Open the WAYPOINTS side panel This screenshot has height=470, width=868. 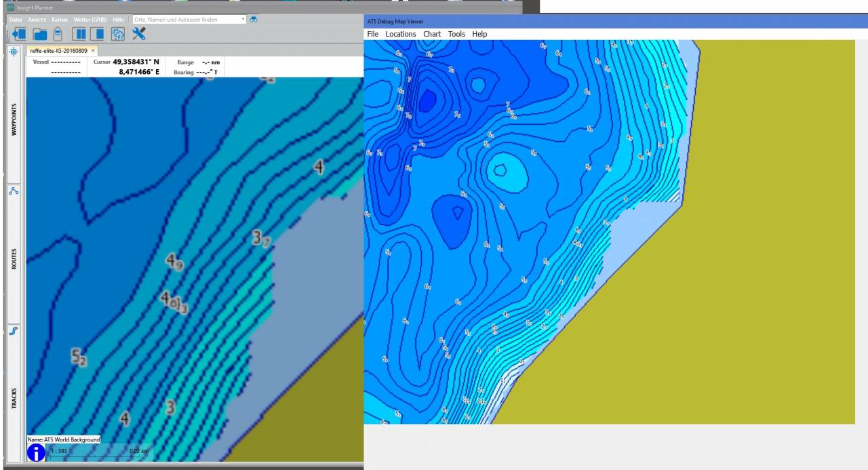[x=14, y=120]
